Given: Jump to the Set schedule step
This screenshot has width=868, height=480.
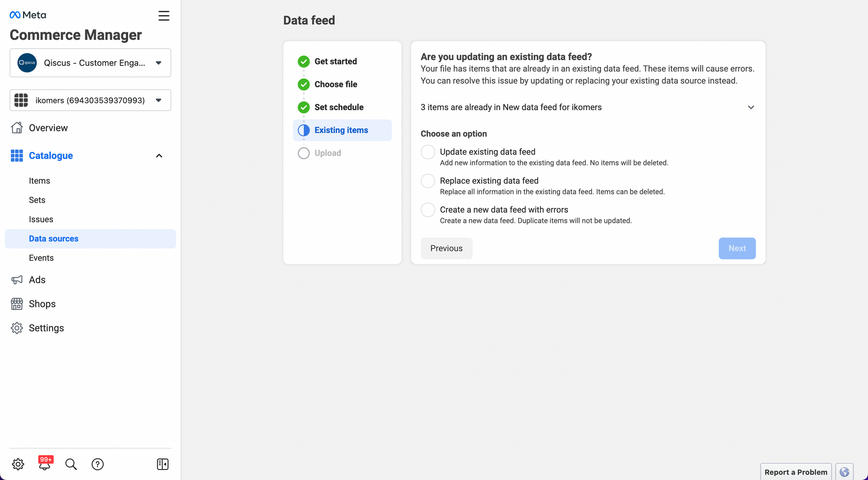Looking at the screenshot, I should pyautogui.click(x=339, y=107).
